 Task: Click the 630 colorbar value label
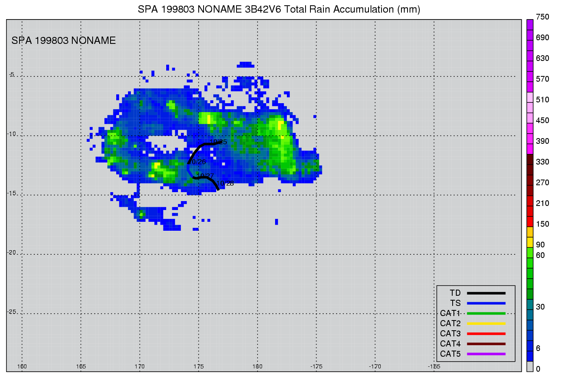pos(542,58)
